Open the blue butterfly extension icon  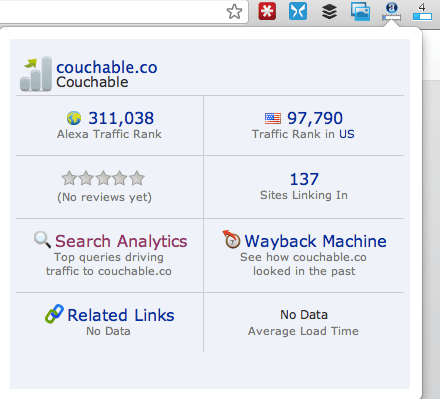point(298,11)
